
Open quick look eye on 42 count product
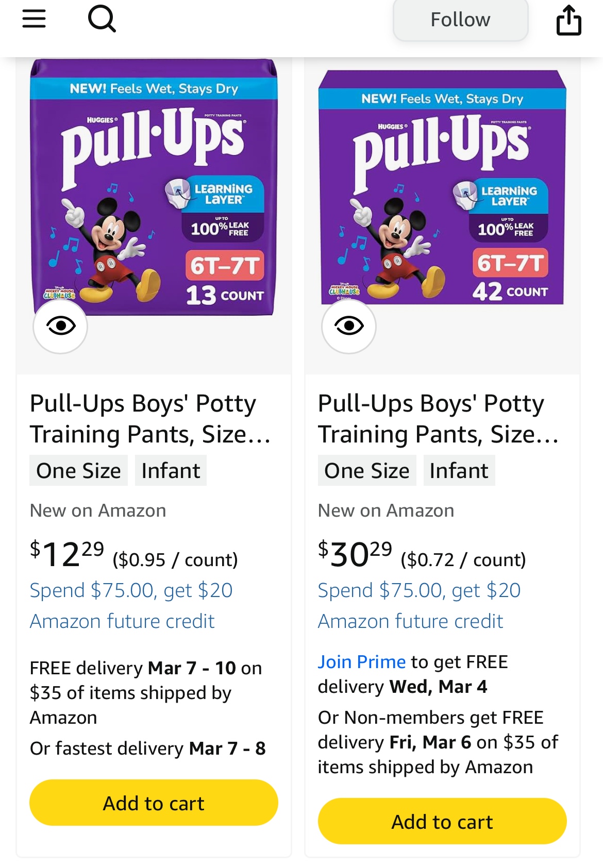click(x=349, y=326)
